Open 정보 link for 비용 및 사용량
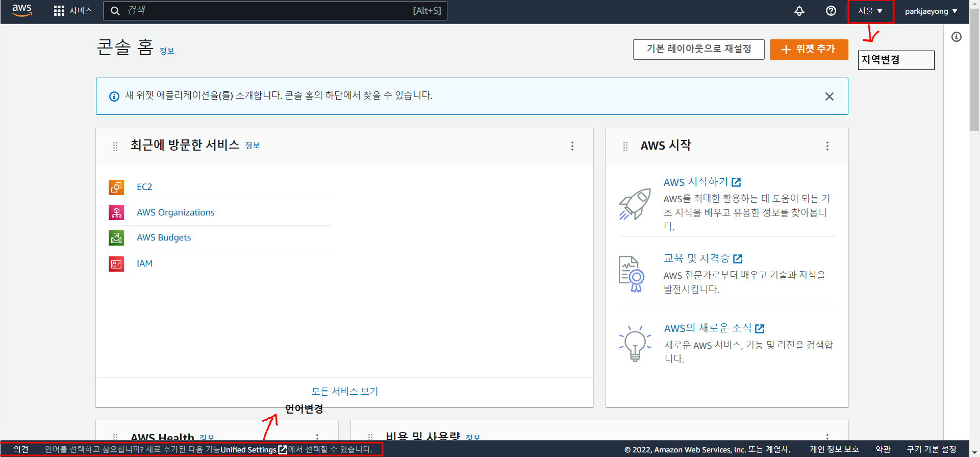The image size is (980, 457). click(x=473, y=438)
